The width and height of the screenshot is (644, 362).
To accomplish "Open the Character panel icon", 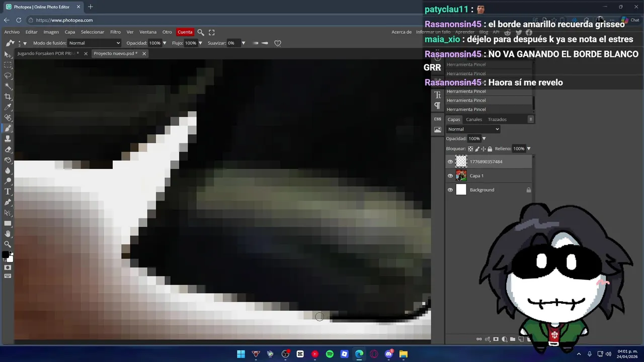I will click(437, 95).
